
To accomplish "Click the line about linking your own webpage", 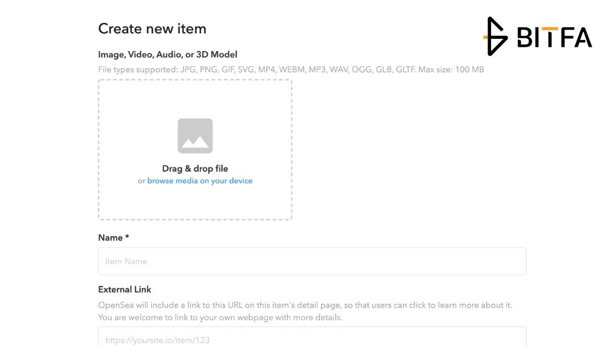I will pyautogui.click(x=220, y=317).
